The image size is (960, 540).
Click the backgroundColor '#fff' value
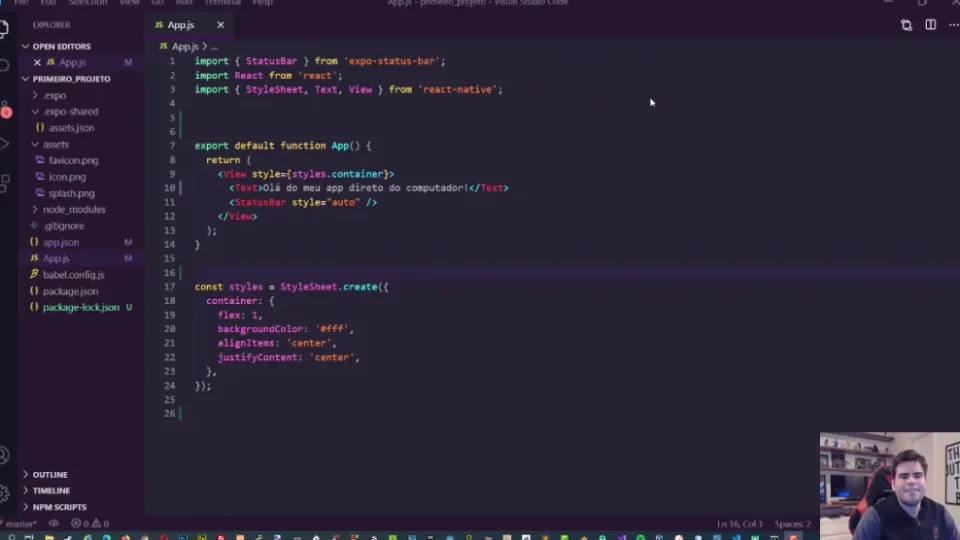(332, 329)
